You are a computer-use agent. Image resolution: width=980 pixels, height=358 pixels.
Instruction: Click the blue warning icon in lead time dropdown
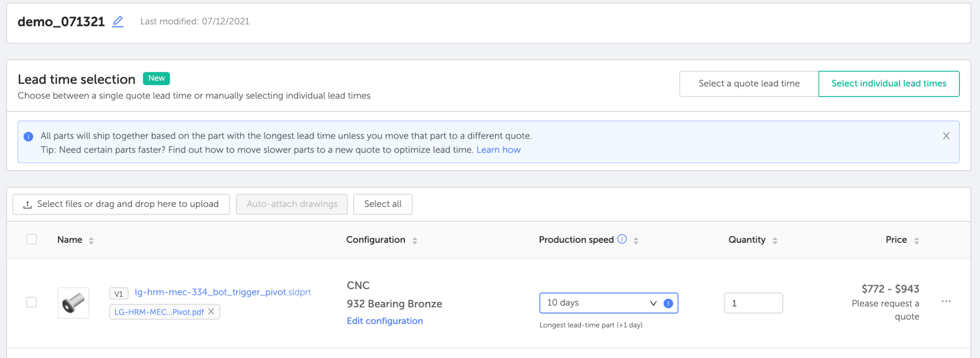coord(668,303)
